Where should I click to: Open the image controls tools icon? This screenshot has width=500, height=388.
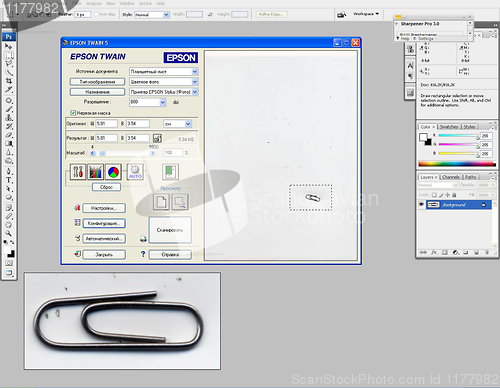coord(78,172)
